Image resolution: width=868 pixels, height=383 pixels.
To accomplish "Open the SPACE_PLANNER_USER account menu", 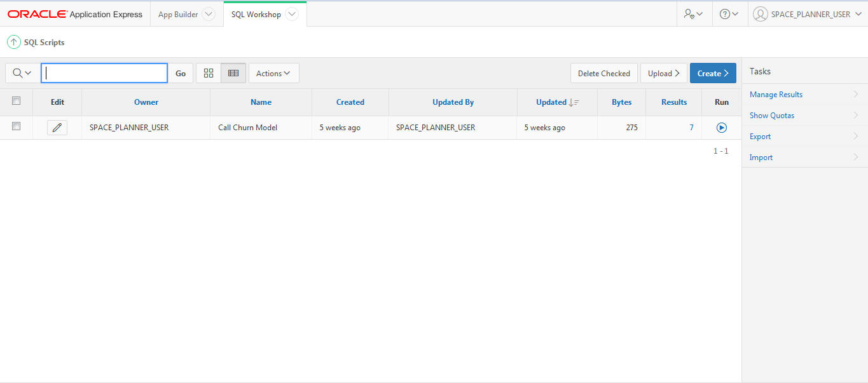I will 808,14.
